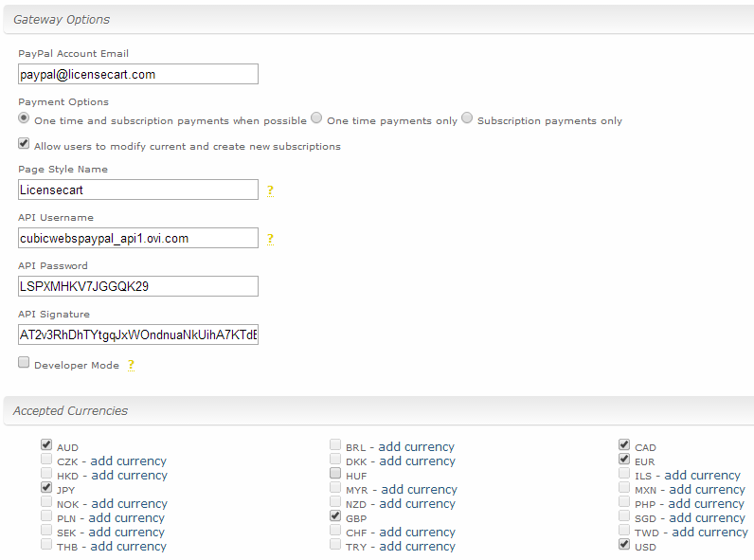Choose One time and subscription payments radio
The height and width of the screenshot is (560, 754).
[x=24, y=117]
